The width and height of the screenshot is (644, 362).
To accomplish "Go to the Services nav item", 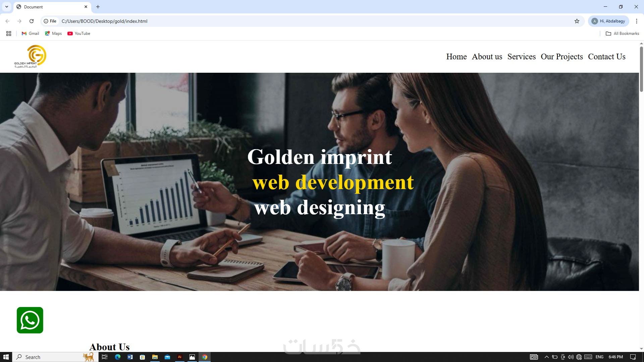I will click(x=521, y=57).
